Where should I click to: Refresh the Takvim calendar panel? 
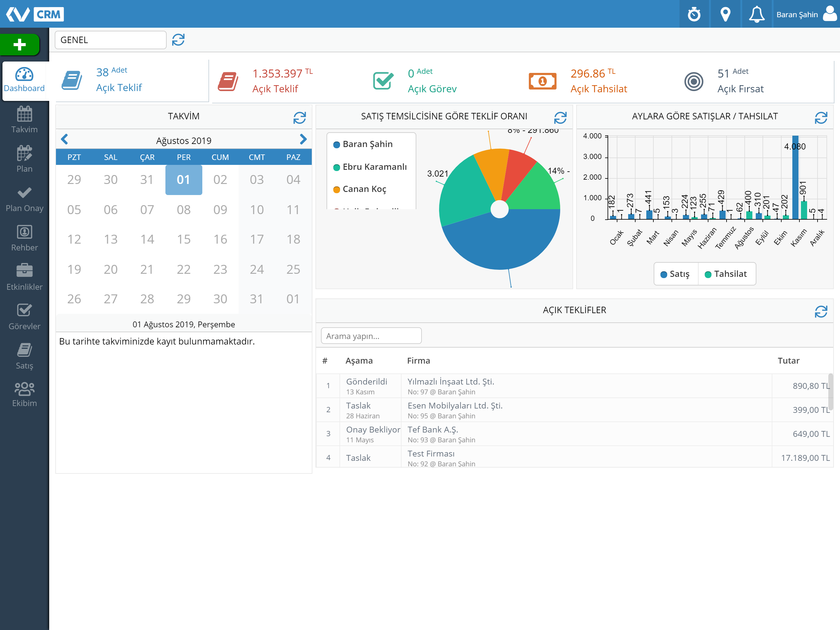click(x=299, y=118)
